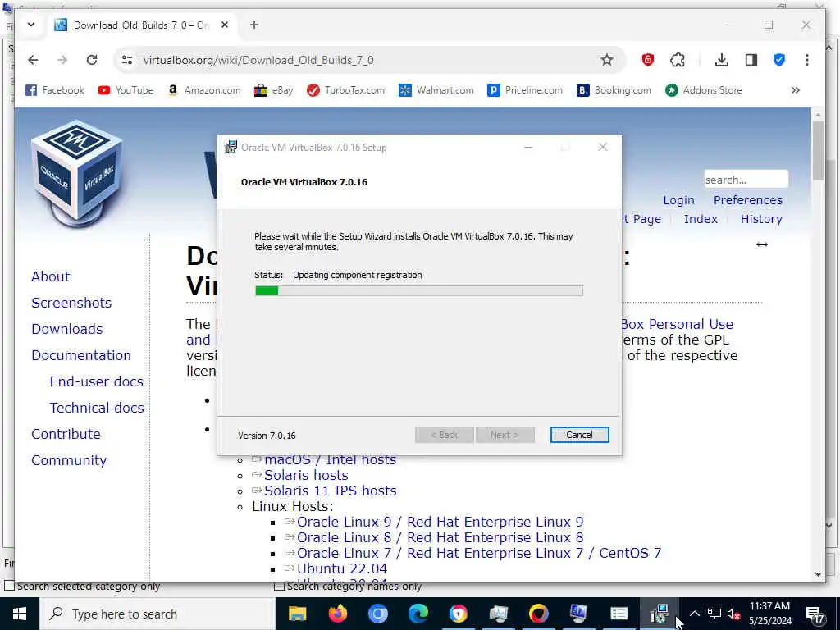Cancel the VirtualBox setup
840x630 pixels.
(579, 435)
